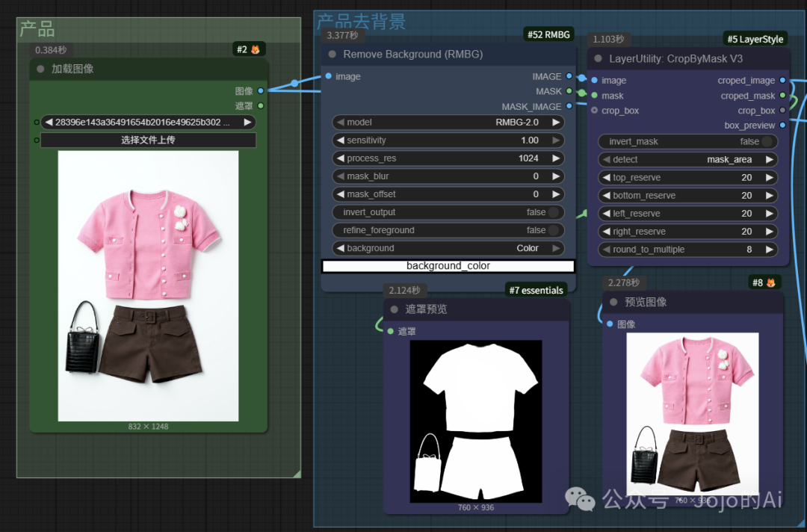Toggle invert_mask on CropByMask
The image size is (807, 532).
tap(767, 141)
